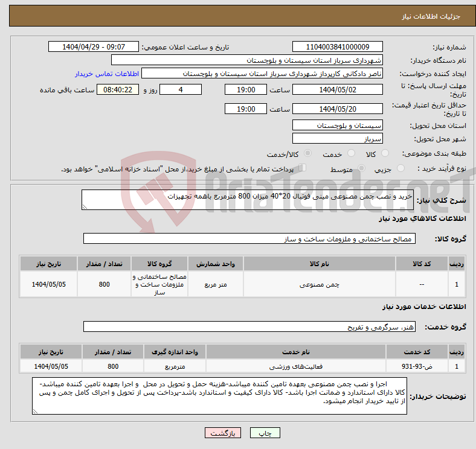Click the چاپ print button
This screenshot has width=476, height=449.
pos(265,433)
